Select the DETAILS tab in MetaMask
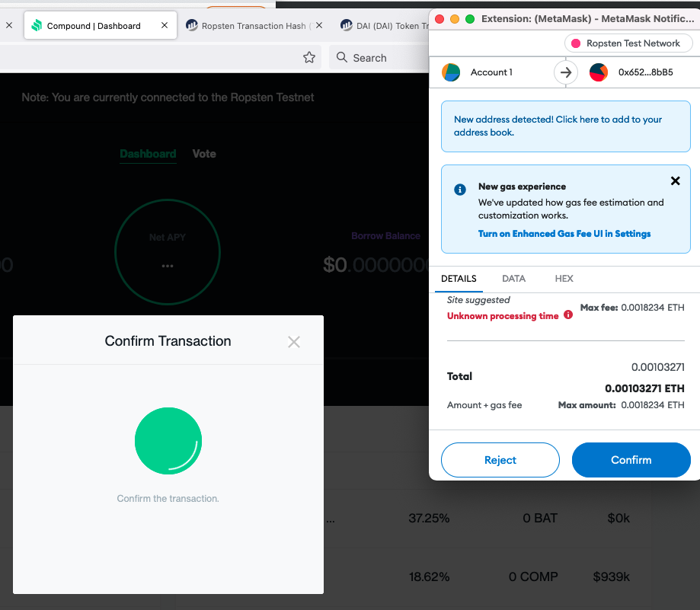 (x=459, y=279)
